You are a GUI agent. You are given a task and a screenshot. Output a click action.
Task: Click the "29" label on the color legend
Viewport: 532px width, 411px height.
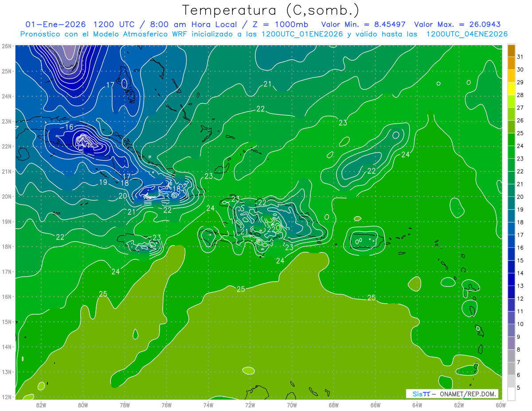coord(520,82)
